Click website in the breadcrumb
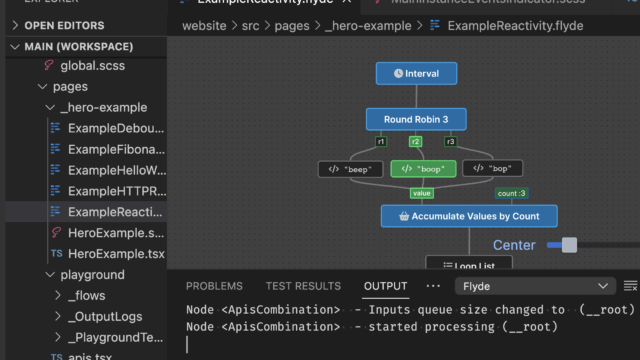 point(204,26)
